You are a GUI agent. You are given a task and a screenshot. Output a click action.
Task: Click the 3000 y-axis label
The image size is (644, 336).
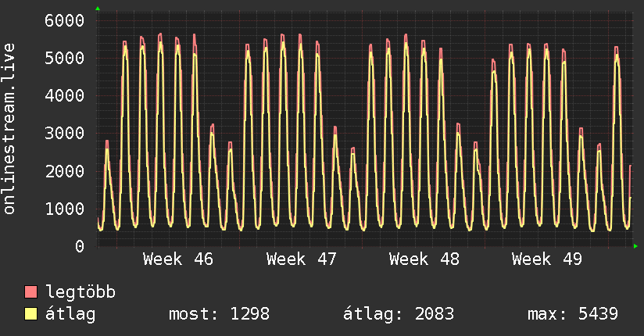pyautogui.click(x=65, y=133)
